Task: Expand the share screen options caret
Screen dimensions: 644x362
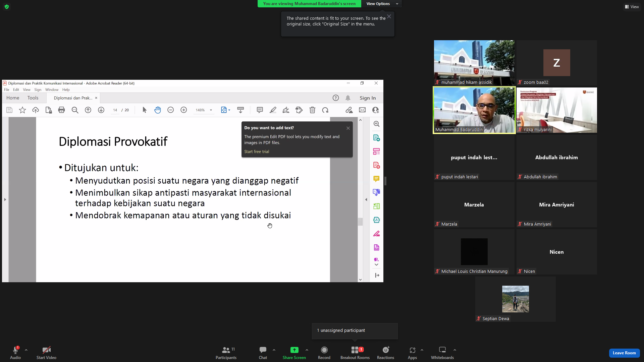Action: tap(307, 350)
